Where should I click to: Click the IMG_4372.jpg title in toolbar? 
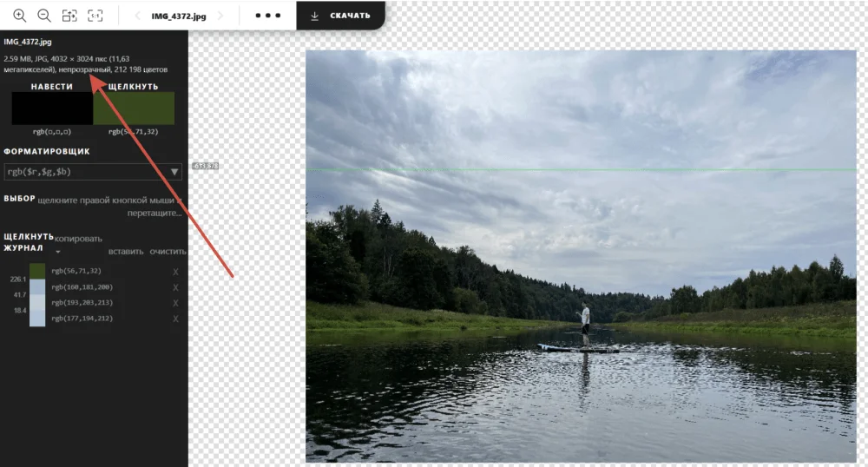point(179,16)
